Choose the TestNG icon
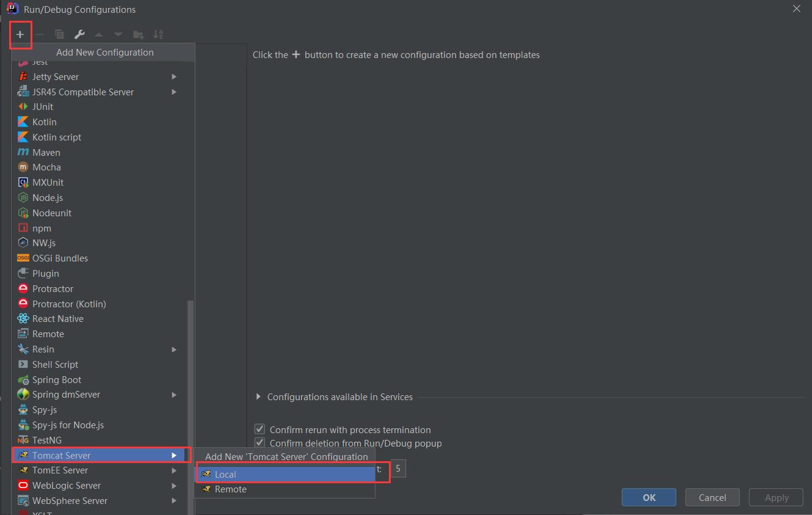 pos(23,440)
